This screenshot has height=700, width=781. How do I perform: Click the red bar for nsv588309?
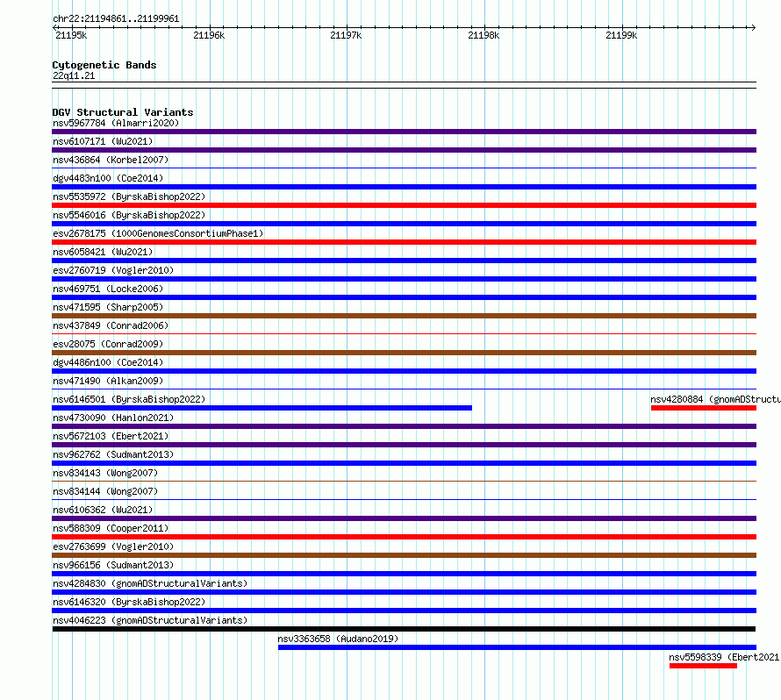[404, 537]
